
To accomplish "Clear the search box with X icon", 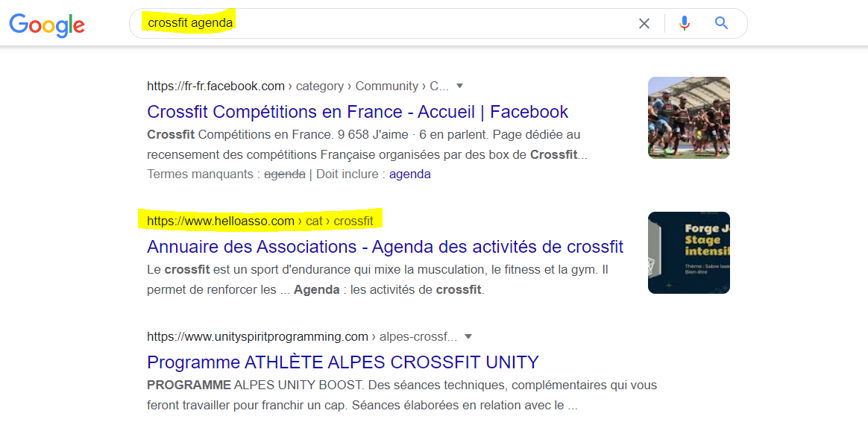I will (644, 23).
